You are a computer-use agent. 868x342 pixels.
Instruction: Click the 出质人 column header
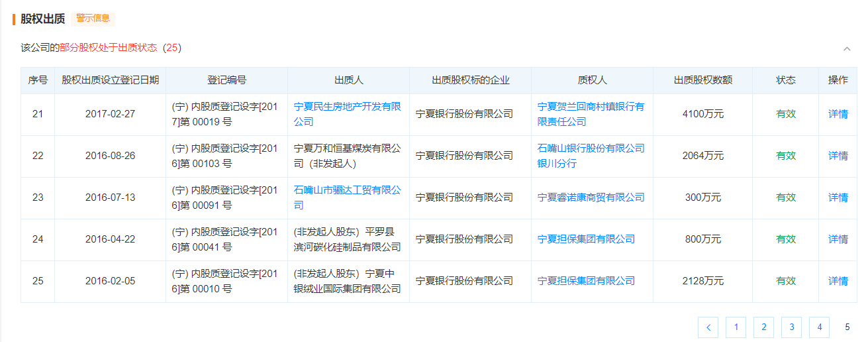tap(349, 80)
